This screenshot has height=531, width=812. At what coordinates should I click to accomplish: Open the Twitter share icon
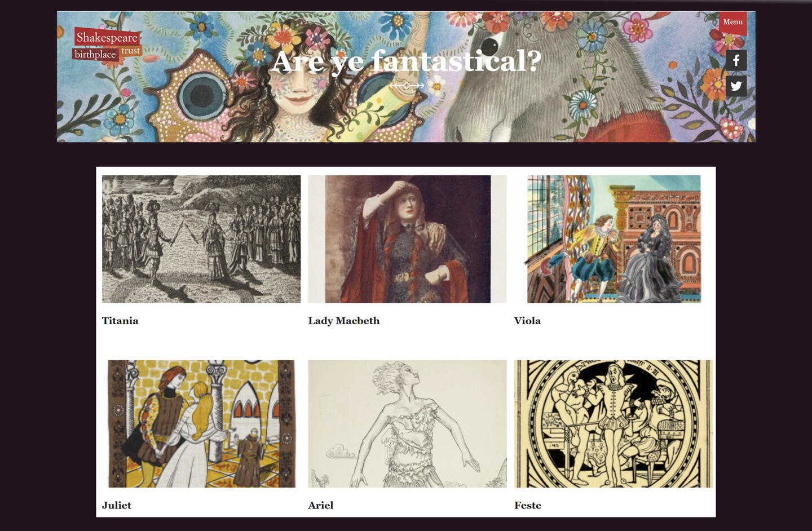pos(736,86)
